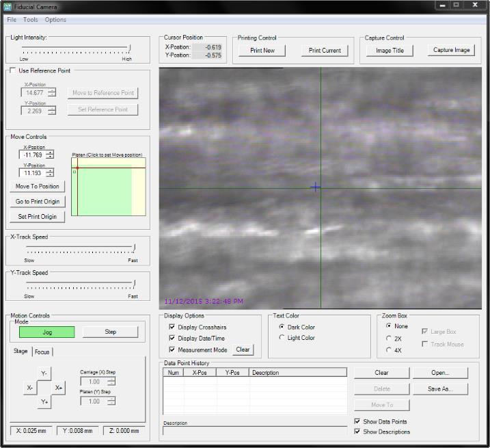Screen dimensions: 490x448
Task: Click Move Controls Y-Position stepper arrows
Action: click(x=50, y=172)
